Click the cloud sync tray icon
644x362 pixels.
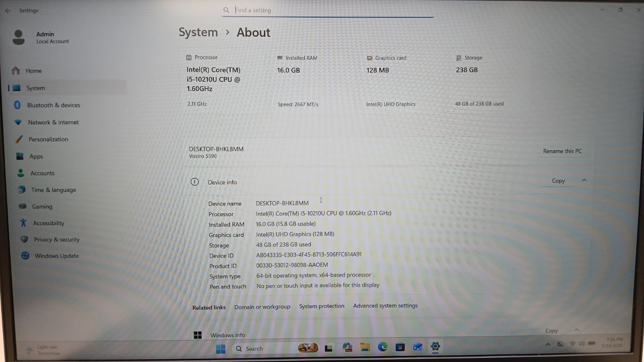pos(560,344)
